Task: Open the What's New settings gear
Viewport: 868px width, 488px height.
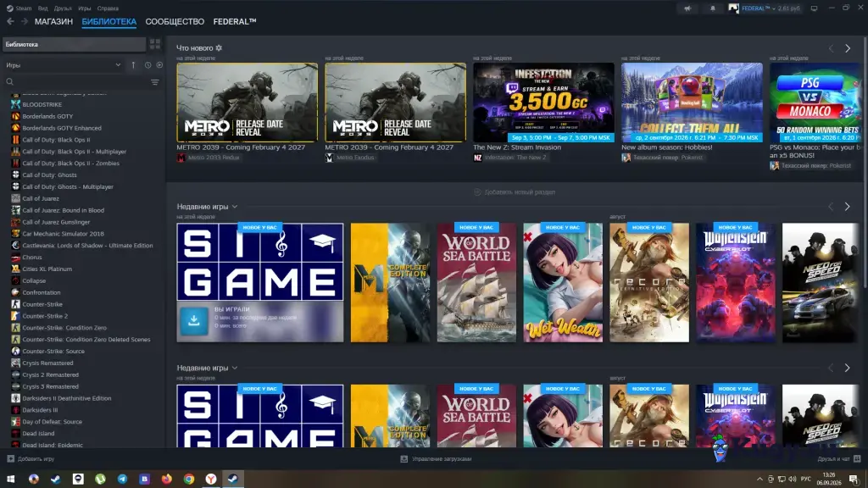Action: pos(219,48)
